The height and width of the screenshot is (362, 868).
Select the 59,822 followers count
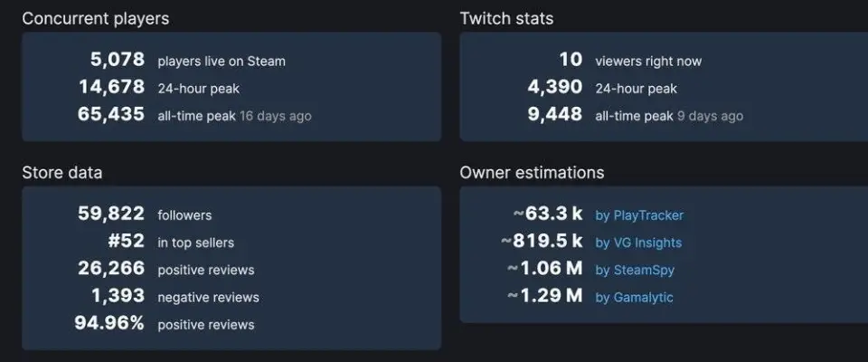pos(111,214)
